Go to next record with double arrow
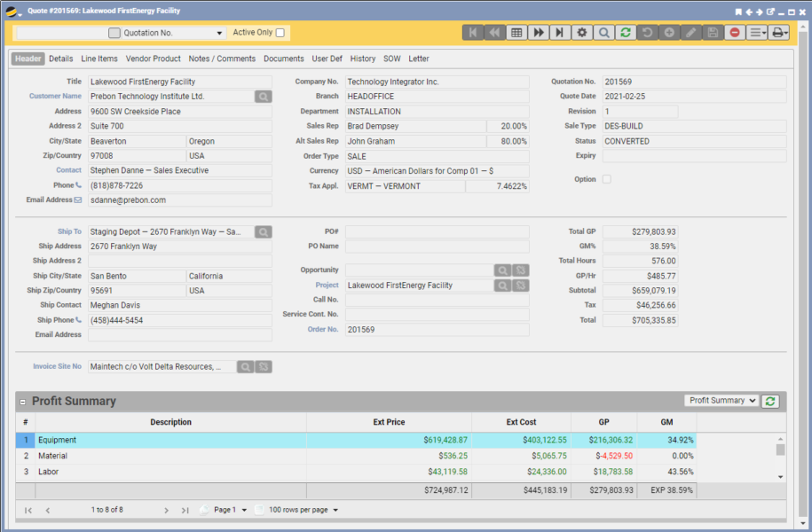This screenshot has height=532, width=812. point(538,33)
